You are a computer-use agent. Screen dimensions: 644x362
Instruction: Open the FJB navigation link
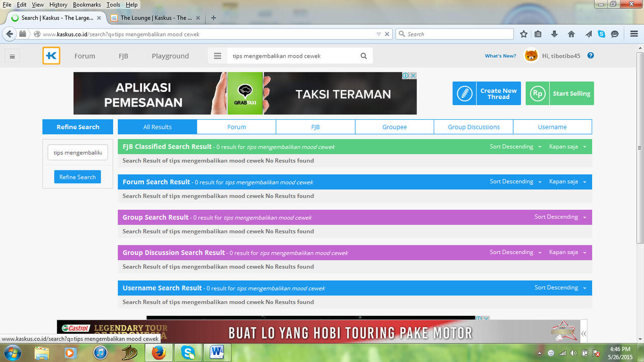point(123,56)
